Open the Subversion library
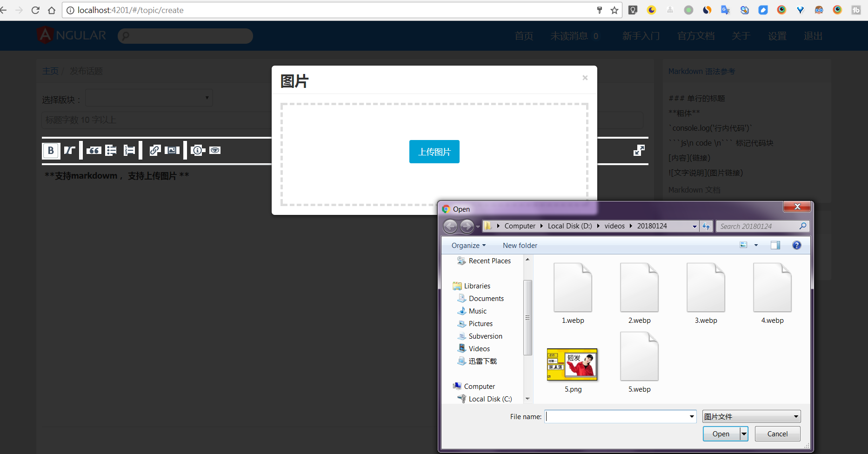868x454 pixels. point(480,336)
